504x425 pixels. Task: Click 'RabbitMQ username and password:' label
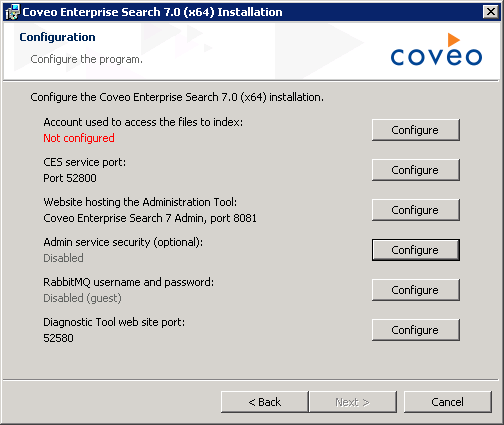tap(129, 282)
